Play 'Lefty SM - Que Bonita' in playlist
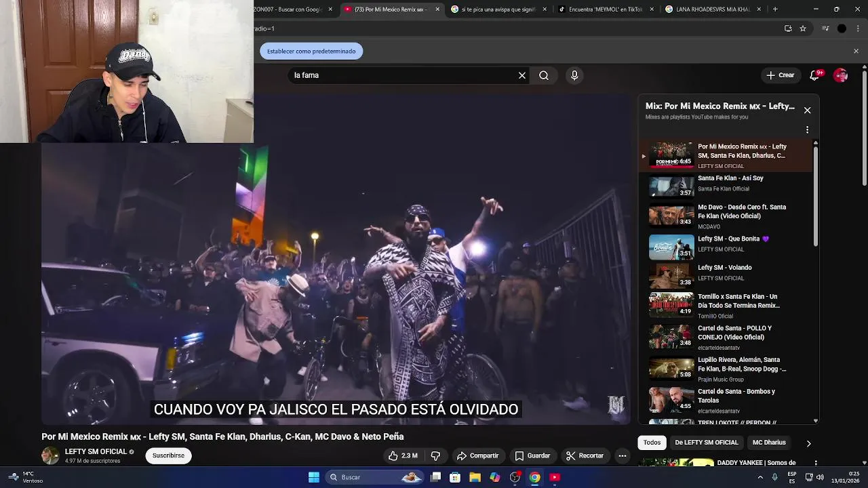Screen dimensions: 868x488 [x=726, y=245]
